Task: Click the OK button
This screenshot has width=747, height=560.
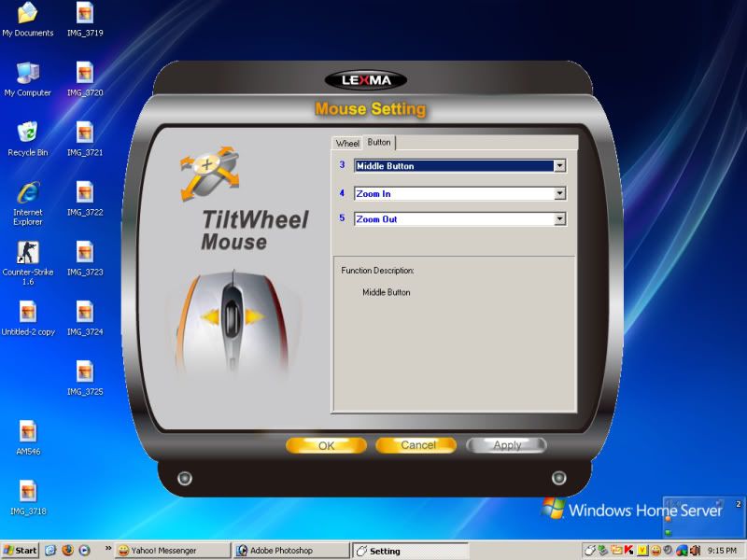Action: (x=326, y=446)
